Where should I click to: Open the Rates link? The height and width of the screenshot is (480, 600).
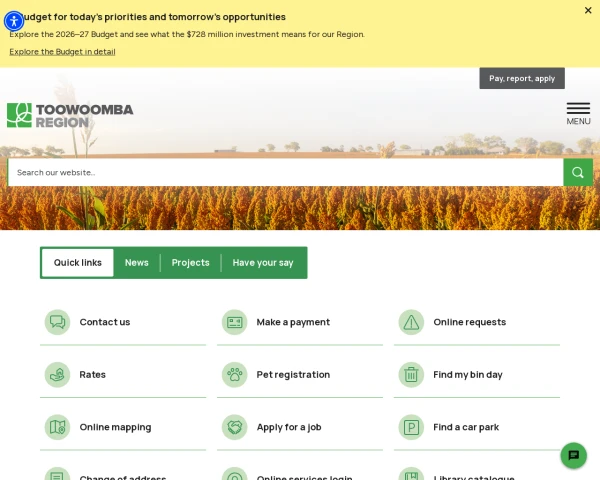tap(93, 375)
